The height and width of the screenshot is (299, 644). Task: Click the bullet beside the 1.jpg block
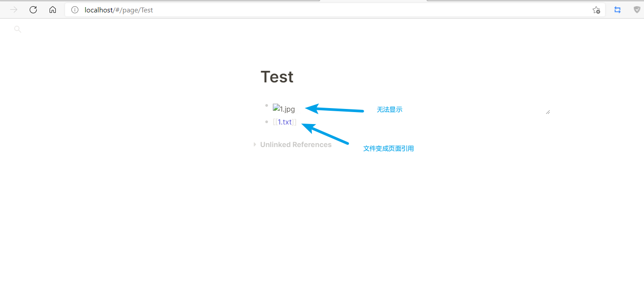(x=266, y=105)
